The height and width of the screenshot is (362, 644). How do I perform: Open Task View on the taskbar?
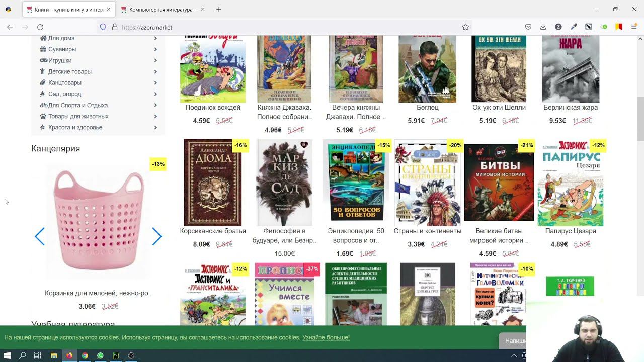tap(38, 355)
